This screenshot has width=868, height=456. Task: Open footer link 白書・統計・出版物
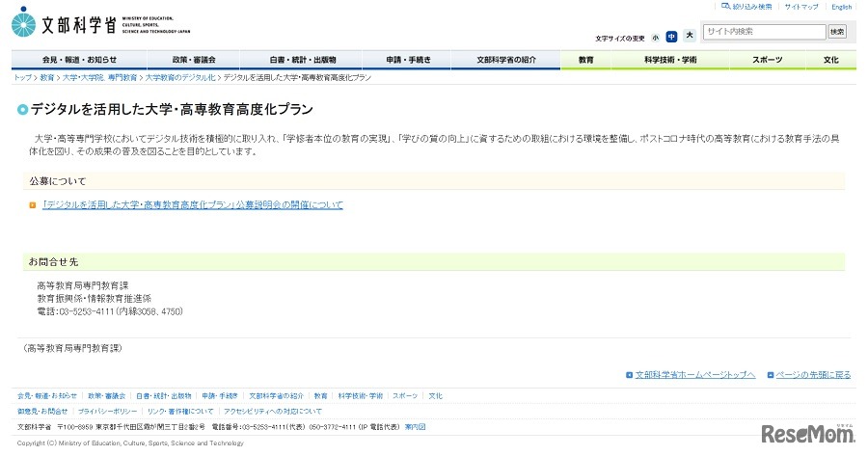pyautogui.click(x=164, y=395)
